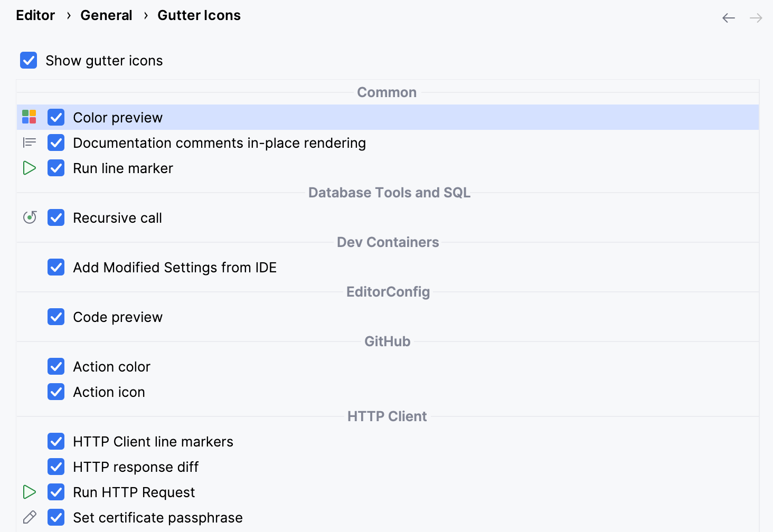Click the back navigation arrow
The width and height of the screenshot is (773, 532).
(729, 17)
